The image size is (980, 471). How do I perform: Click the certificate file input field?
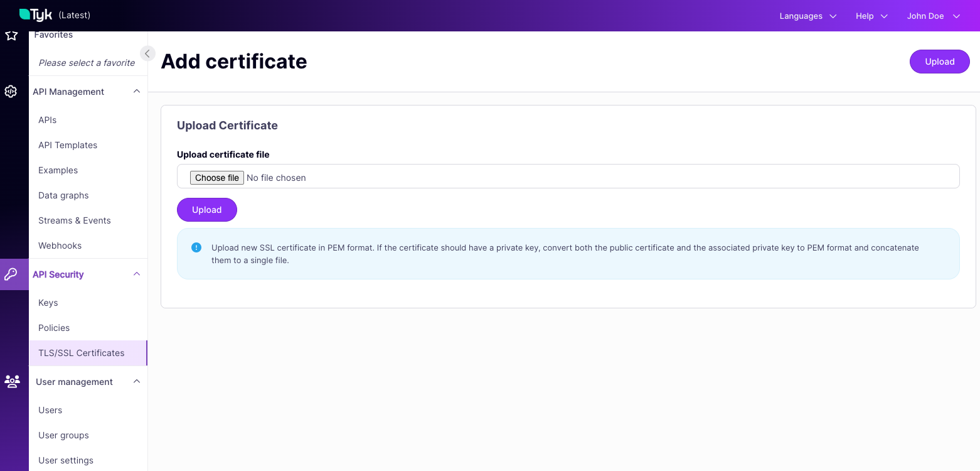pos(439,176)
